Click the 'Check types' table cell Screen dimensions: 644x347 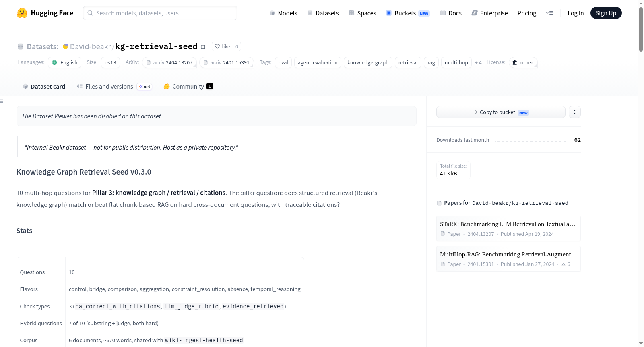click(41, 306)
